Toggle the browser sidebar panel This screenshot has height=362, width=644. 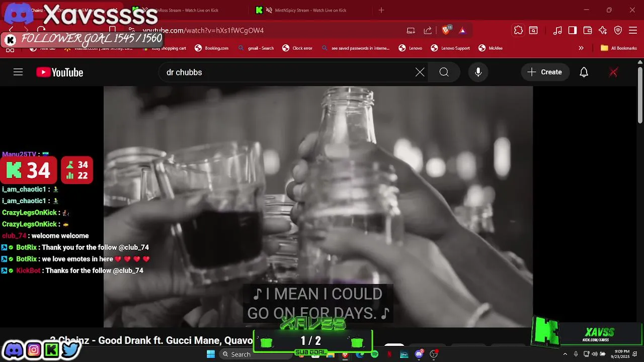[573, 30]
